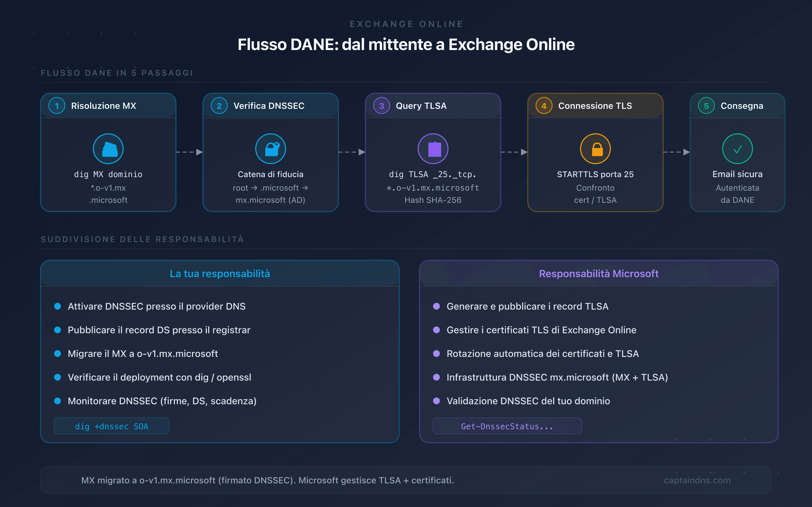Select the orange padlock in Connessione TLS
This screenshot has width=812, height=507.
(595, 148)
